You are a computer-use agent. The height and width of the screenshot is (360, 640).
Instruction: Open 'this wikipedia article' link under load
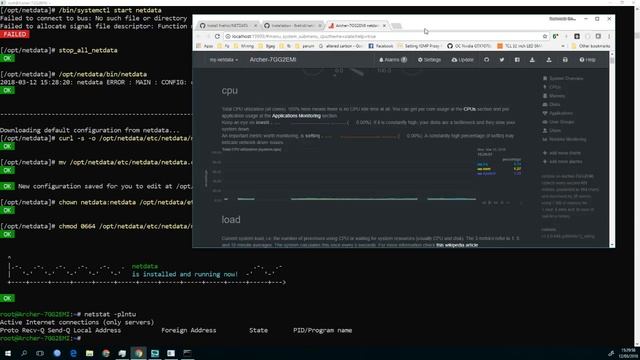point(457,245)
